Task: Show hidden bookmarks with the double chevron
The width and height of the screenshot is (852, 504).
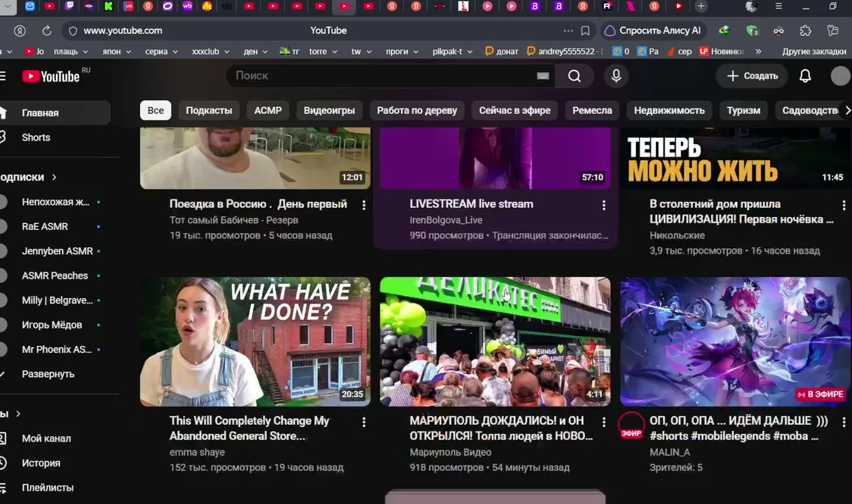Action: (x=758, y=51)
